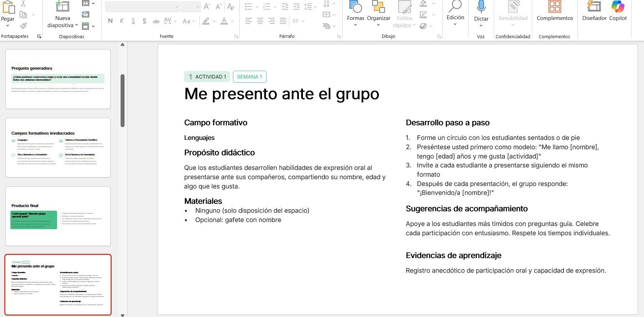Viewport: 644px width, 317px height.
Task: Select the Producto final slide thumbnail
Action: pyautogui.click(x=58, y=216)
